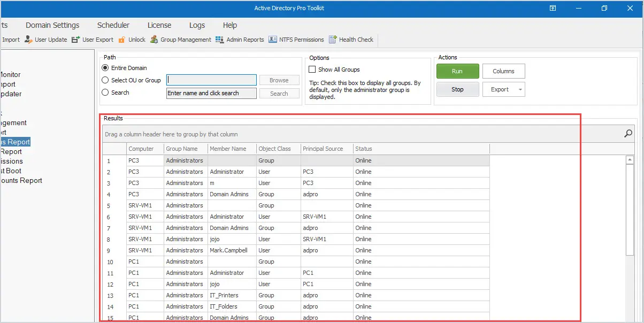The height and width of the screenshot is (323, 644).
Task: Sort by the Member Name column header
Action: point(232,149)
